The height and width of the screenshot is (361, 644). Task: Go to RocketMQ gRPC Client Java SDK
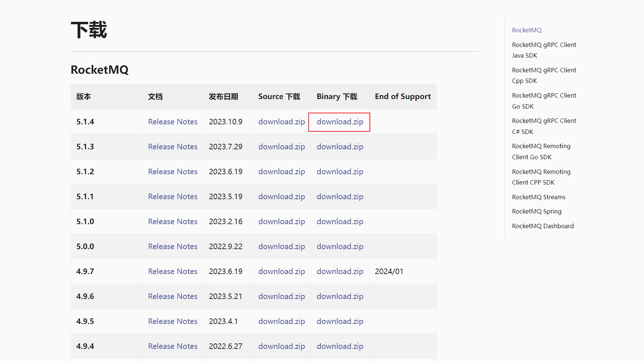pos(544,50)
